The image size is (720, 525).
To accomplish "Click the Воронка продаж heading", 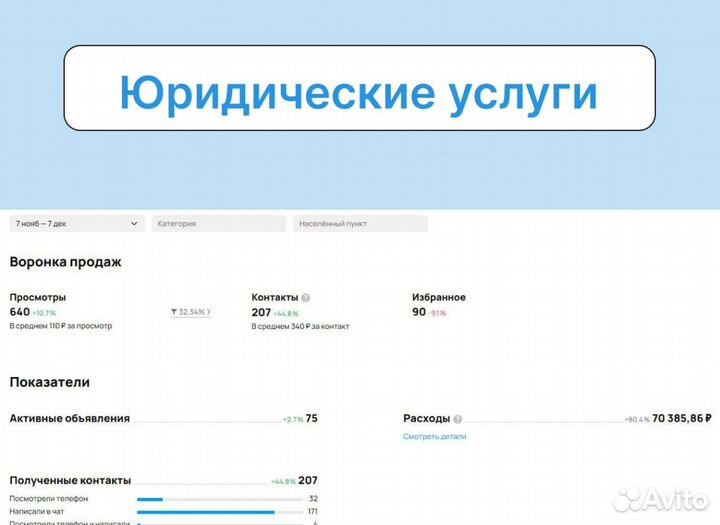I will [65, 262].
